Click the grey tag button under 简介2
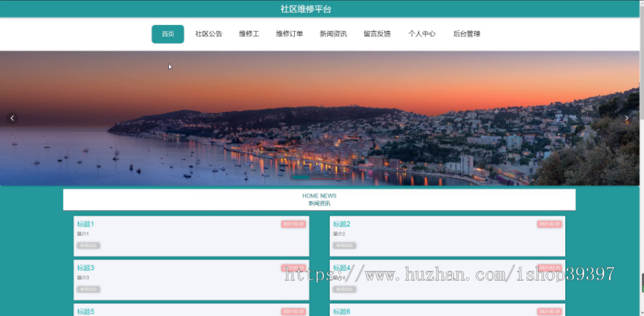Screen dimensions: 644x316 pos(344,246)
